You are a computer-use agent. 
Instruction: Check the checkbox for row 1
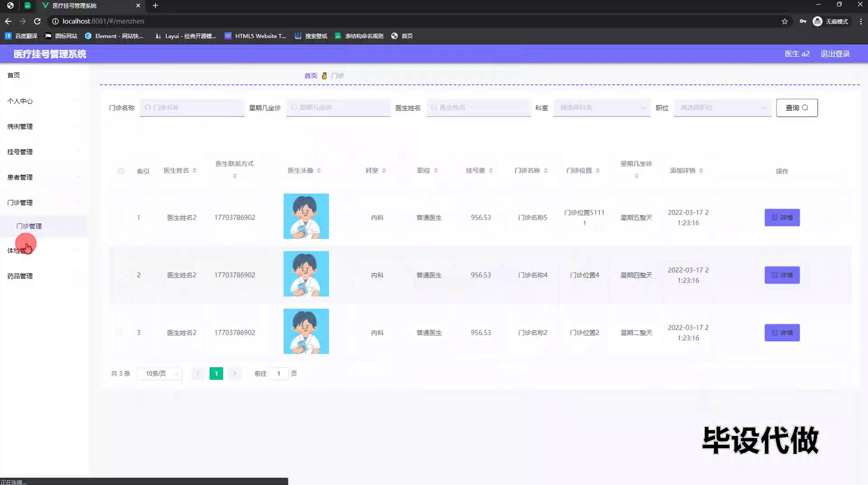[120, 218]
